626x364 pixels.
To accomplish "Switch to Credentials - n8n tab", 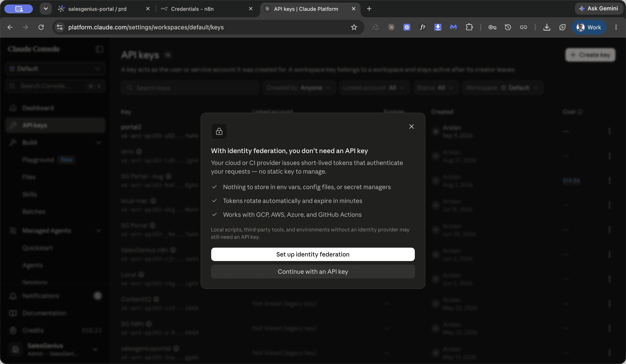I will point(192,9).
